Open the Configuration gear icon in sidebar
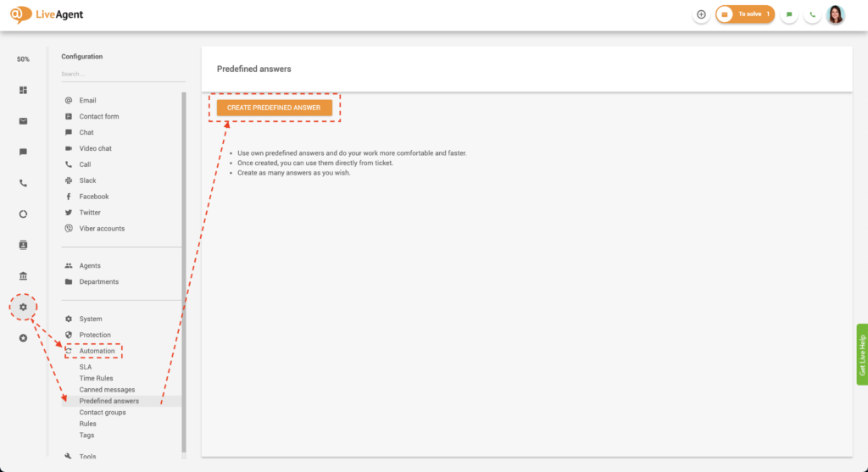 point(23,307)
